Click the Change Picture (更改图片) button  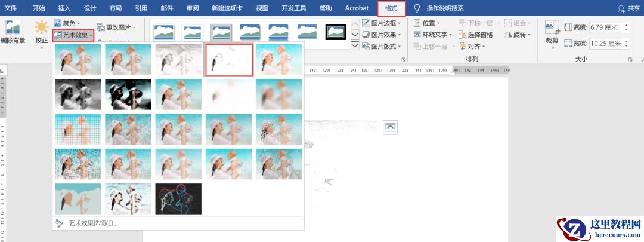pyautogui.click(x=116, y=27)
